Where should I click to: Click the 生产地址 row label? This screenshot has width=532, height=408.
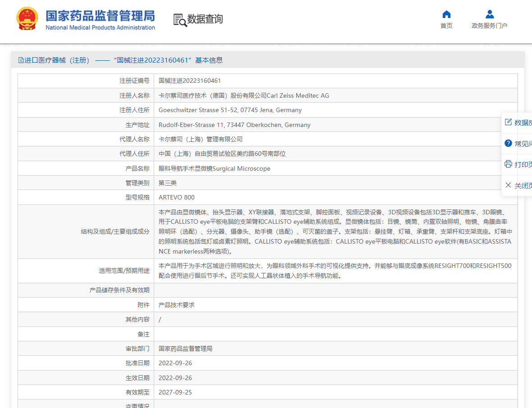[138, 125]
